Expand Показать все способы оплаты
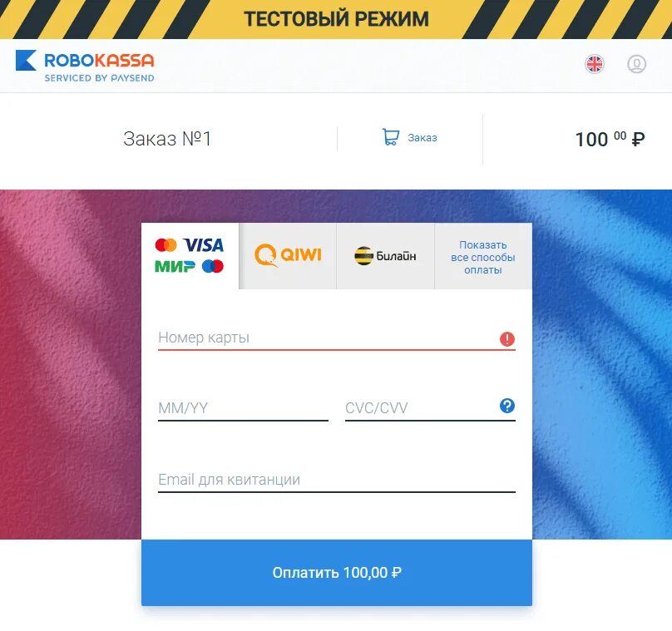 coord(483,257)
